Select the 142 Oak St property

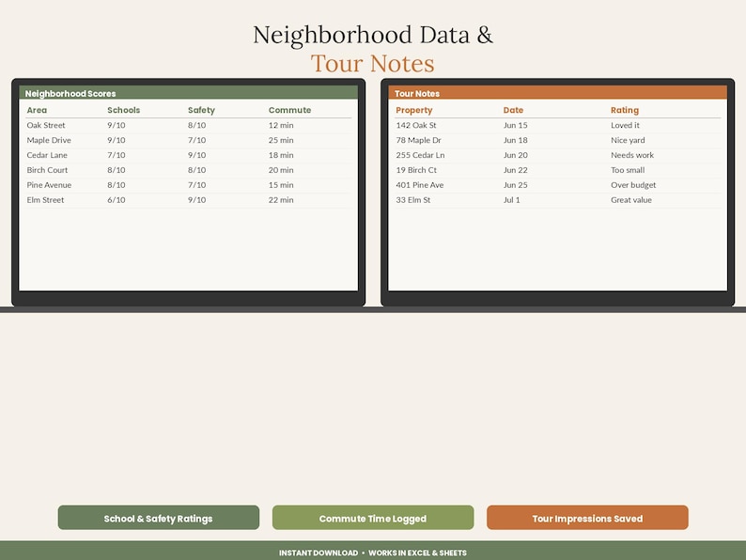coord(416,125)
